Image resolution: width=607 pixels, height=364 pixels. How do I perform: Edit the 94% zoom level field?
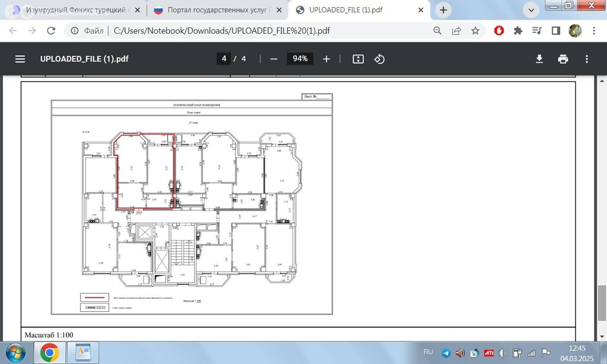pos(300,59)
